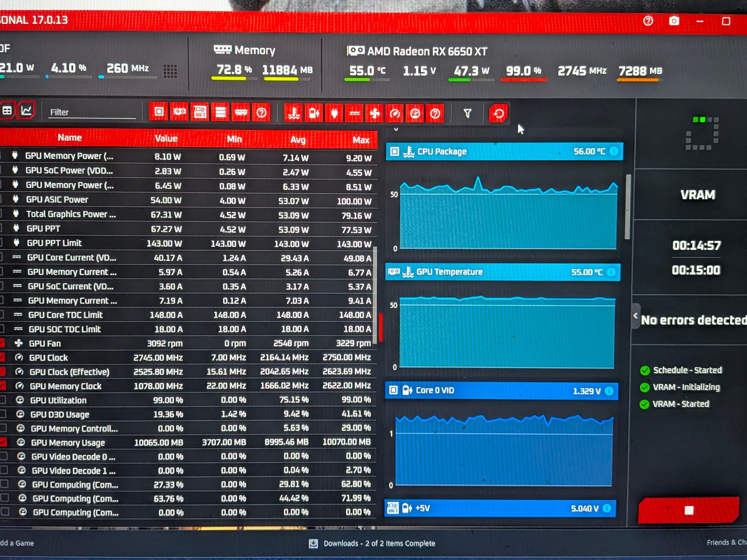Screen dimensions: 747x560
Task: Click the red reset min/max button
Action: [x=499, y=114]
